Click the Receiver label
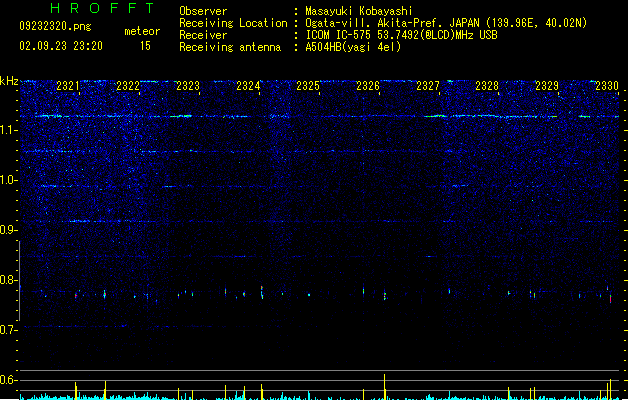Image resolution: width=629 pixels, height=400 pixels. (x=203, y=35)
